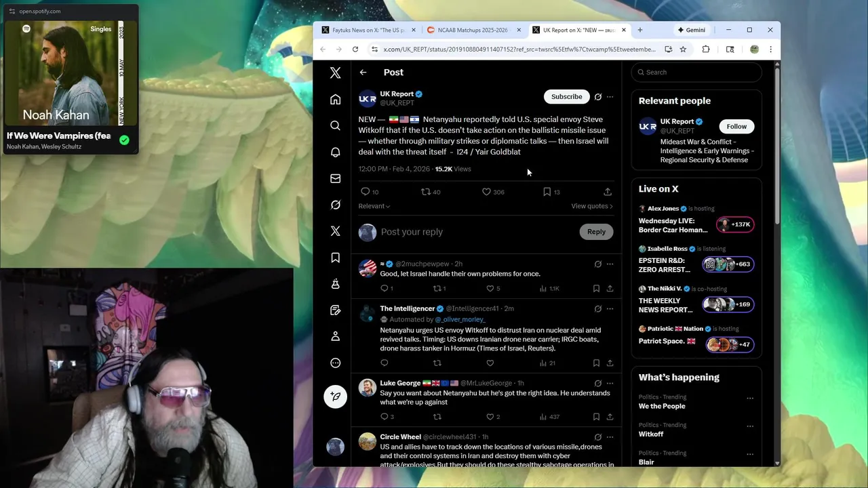Open a new Chrome tab
This screenshot has width=868, height=488.
coord(639,30)
